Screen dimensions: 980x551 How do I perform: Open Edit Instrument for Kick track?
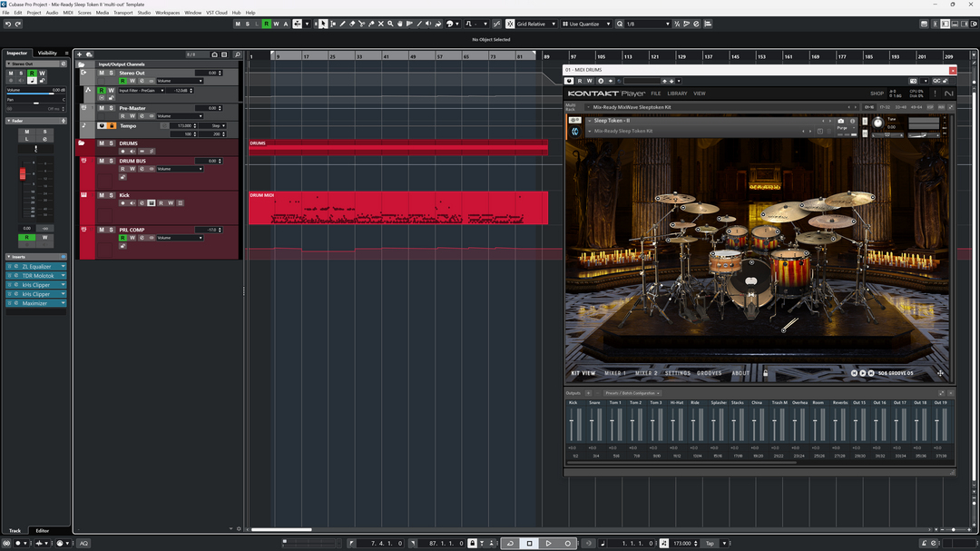(x=152, y=203)
